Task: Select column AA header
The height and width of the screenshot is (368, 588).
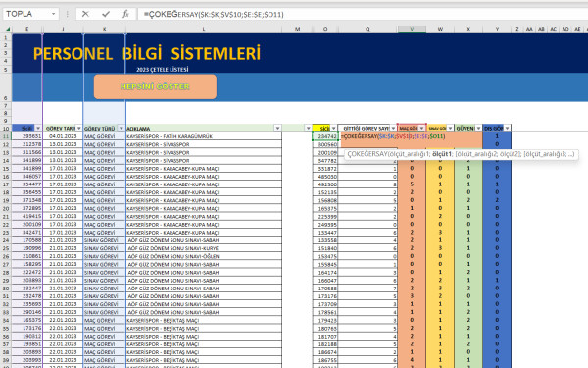Action: tap(529, 29)
